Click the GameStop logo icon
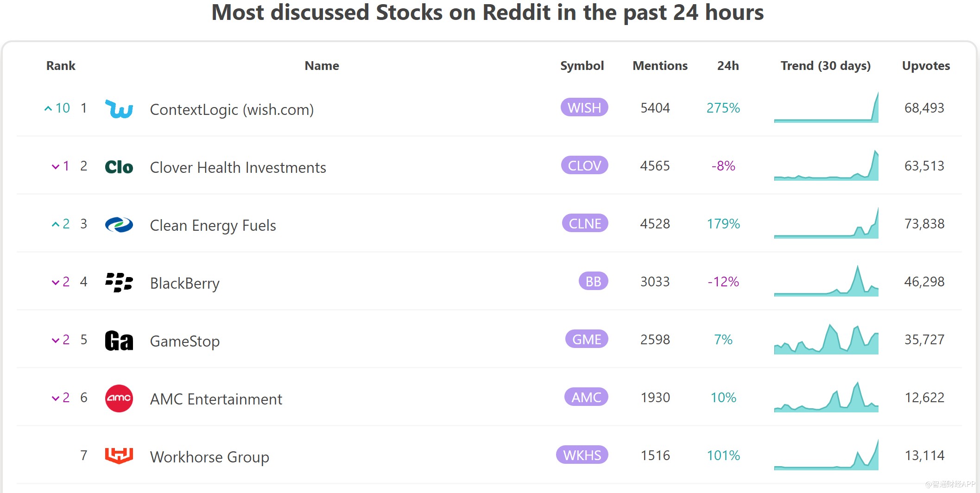980x493 pixels. pos(119,341)
